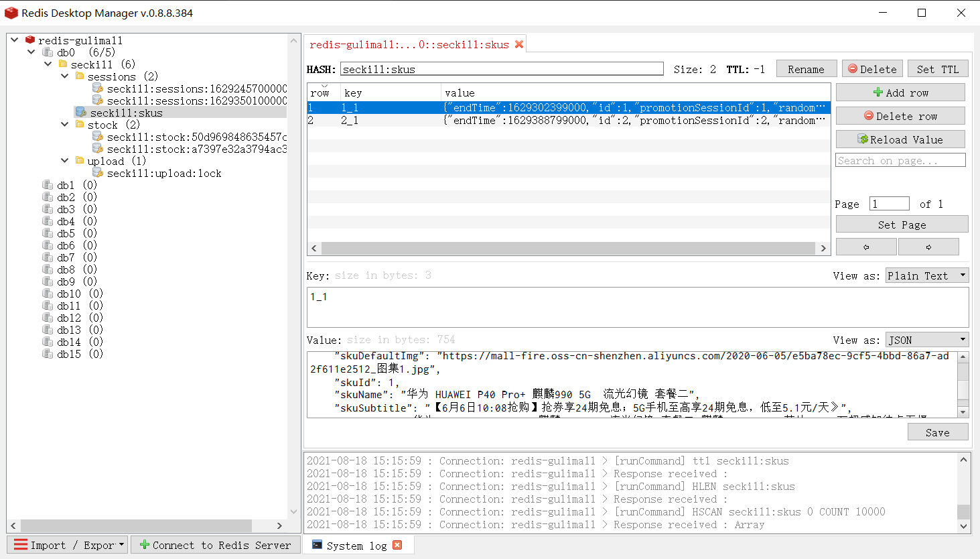This screenshot has height=559, width=980.
Task: Click the 'value' column header
Action: 635,92
